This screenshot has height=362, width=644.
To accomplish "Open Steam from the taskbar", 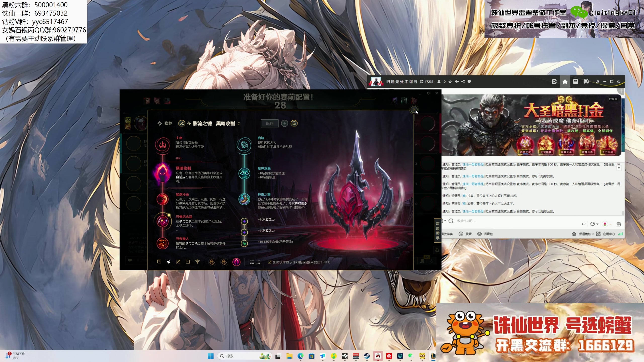I will [367, 356].
